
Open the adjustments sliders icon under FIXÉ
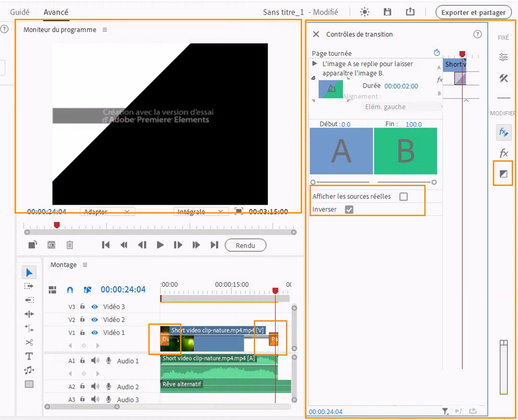tap(503, 57)
